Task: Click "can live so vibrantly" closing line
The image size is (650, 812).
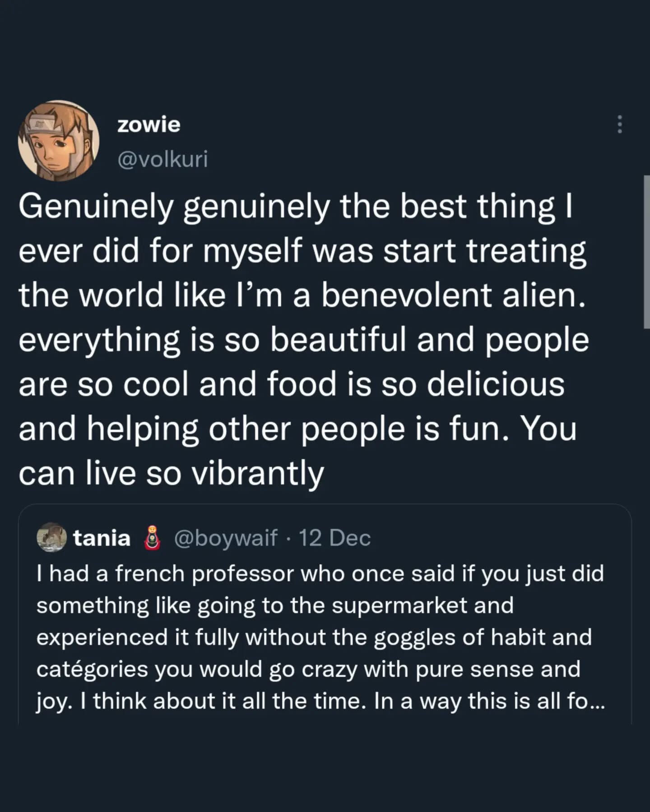Action: click(172, 474)
